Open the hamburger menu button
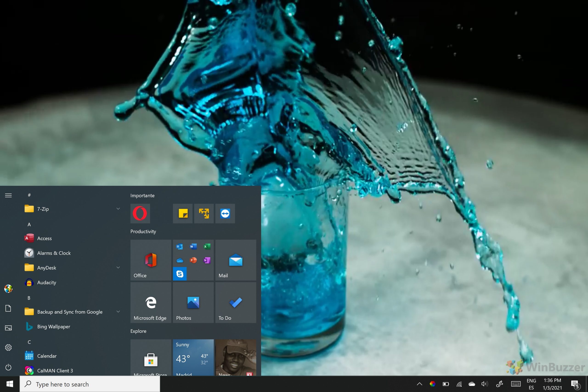Screen dimensions: 588x392 8,195
